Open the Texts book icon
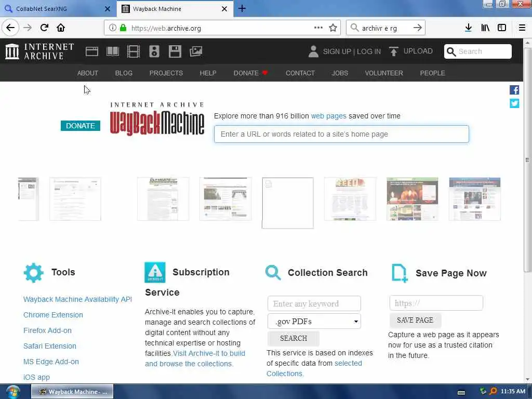 (x=113, y=51)
